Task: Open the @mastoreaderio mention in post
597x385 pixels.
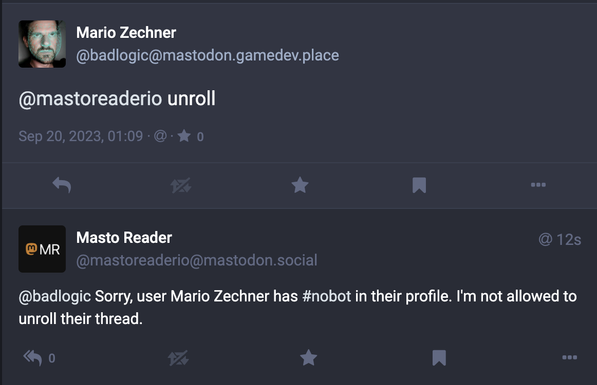Action: click(91, 99)
